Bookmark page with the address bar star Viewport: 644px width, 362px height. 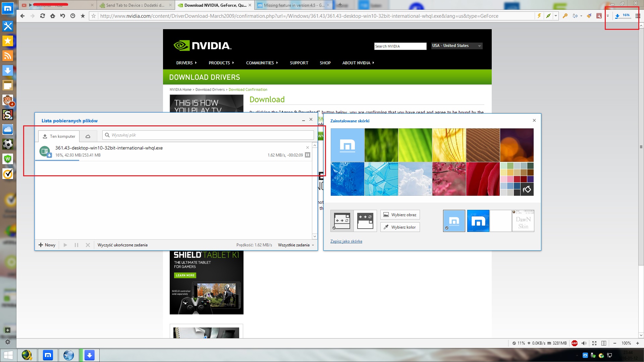(x=94, y=16)
